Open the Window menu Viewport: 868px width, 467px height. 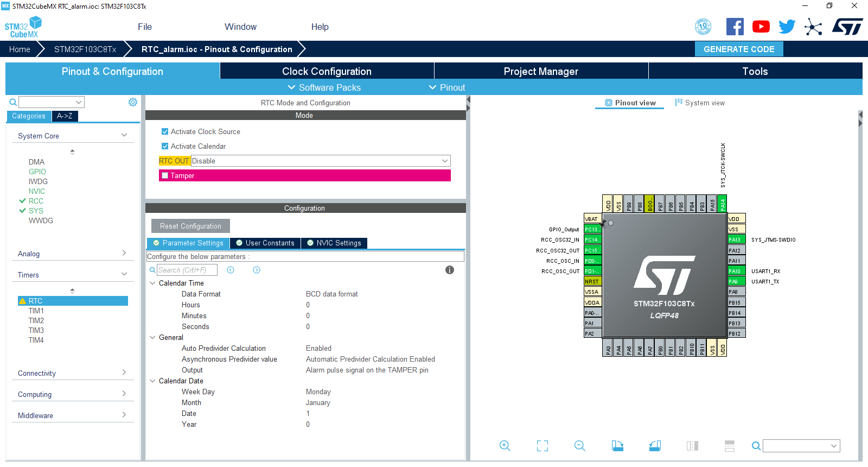[240, 27]
